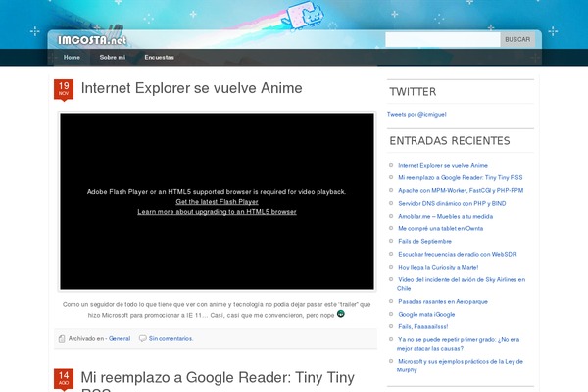Open 'Escuchar frecuencias de radio con WebSDR'
Image resolution: width=588 pixels, height=392 pixels.
(x=458, y=255)
